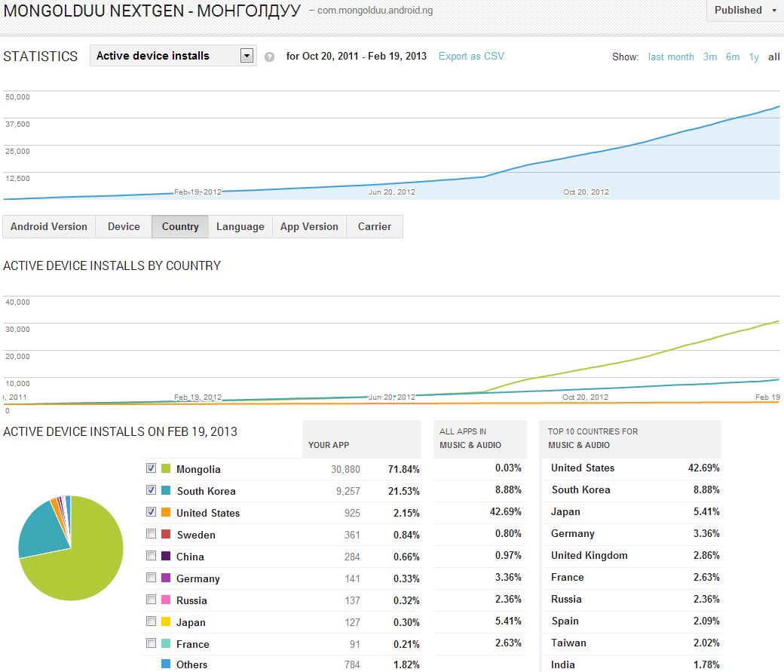Click Taiwan in top countries list
This screenshot has height=672, width=784.
[x=568, y=643]
